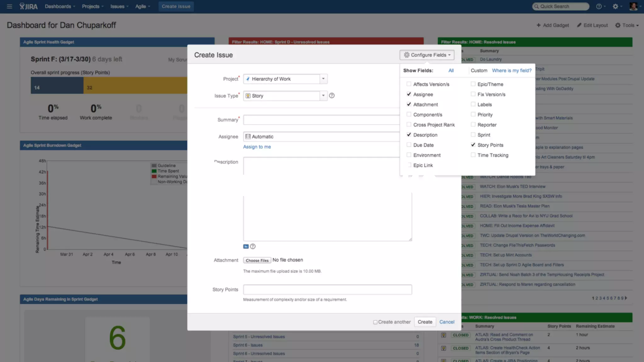Screen dimensions: 644x362
Task: Click the JIRA logo
Action: pos(28,6)
